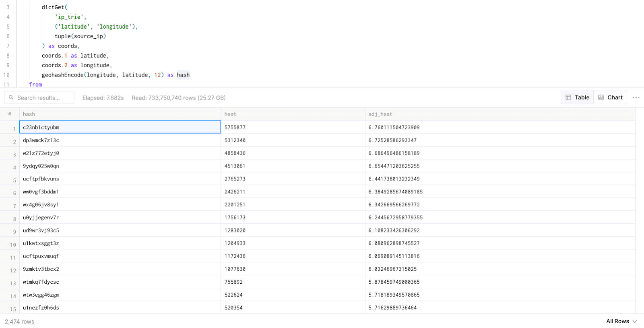The image size is (644, 328).
Task: Click the geohashEncode line in the editor
Action: tap(116, 75)
